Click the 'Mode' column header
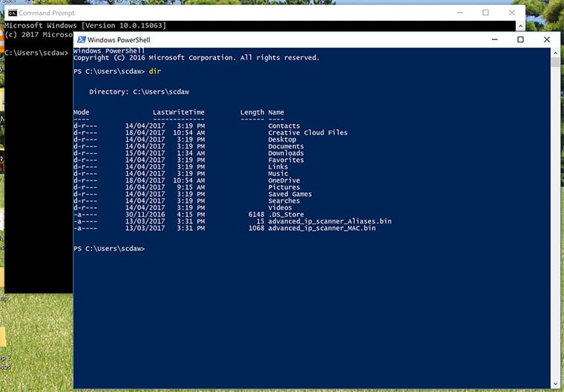This screenshot has height=392, width=564. 82,112
